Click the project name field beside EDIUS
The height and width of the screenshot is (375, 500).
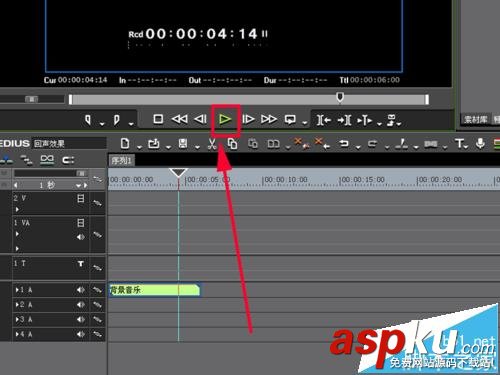[69, 144]
